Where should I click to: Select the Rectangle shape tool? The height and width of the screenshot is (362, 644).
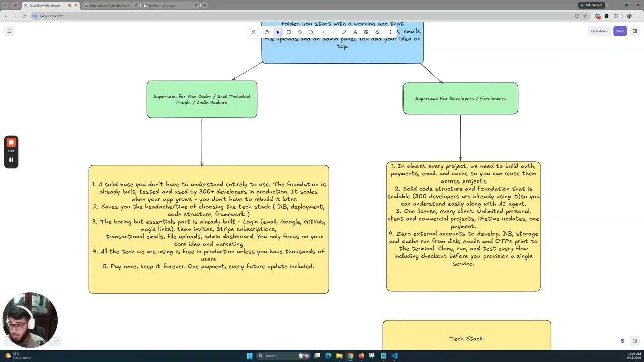289,32
